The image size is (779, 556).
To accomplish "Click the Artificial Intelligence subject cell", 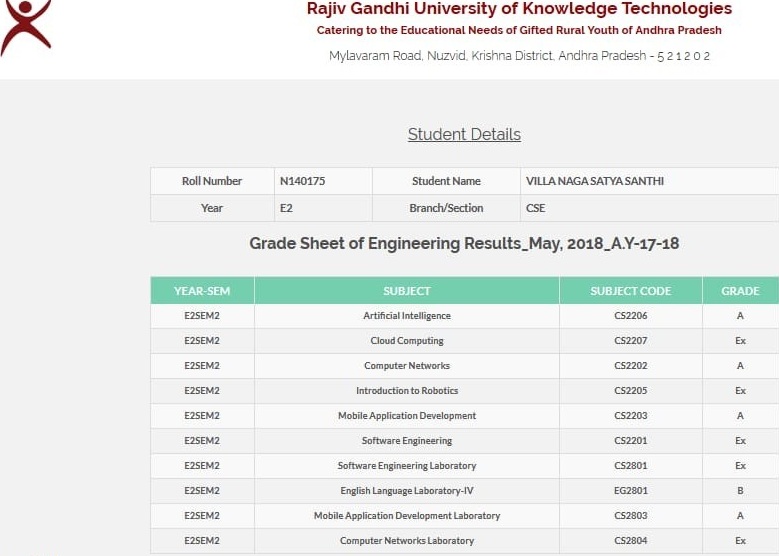I will (407, 316).
